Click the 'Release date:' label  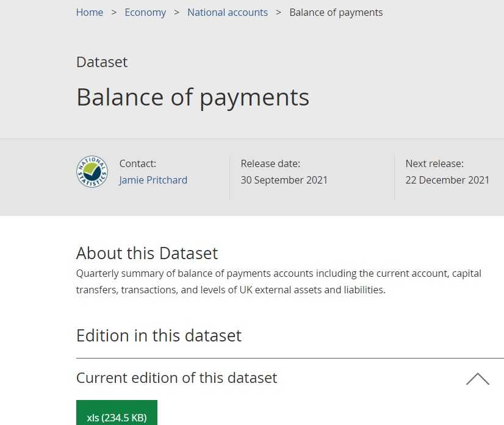point(270,163)
